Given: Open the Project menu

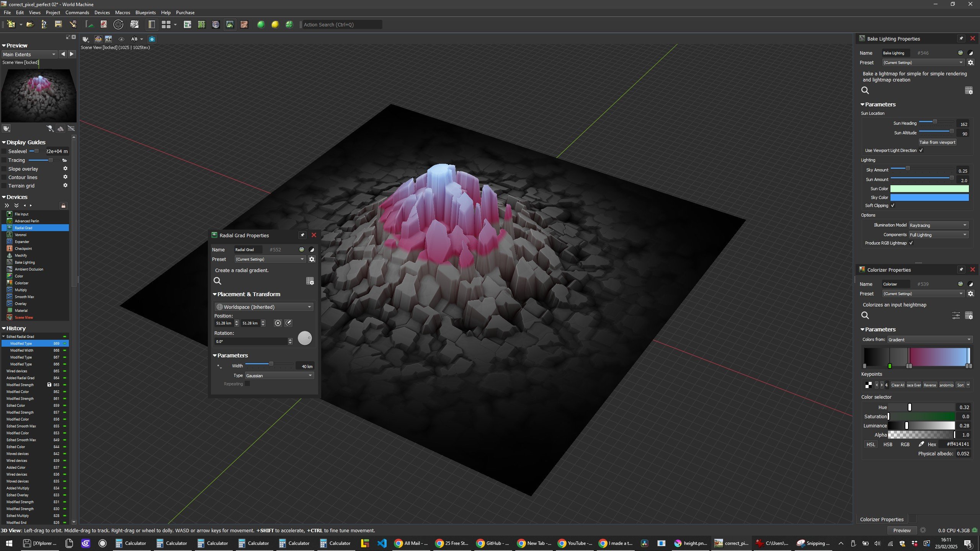Looking at the screenshot, I should coord(53,13).
